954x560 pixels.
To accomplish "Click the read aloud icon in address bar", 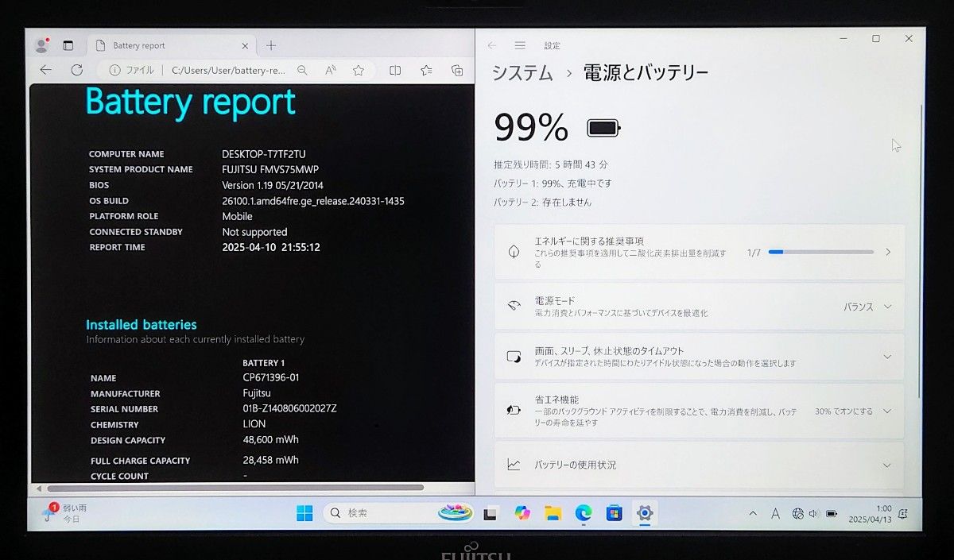I will pyautogui.click(x=331, y=70).
